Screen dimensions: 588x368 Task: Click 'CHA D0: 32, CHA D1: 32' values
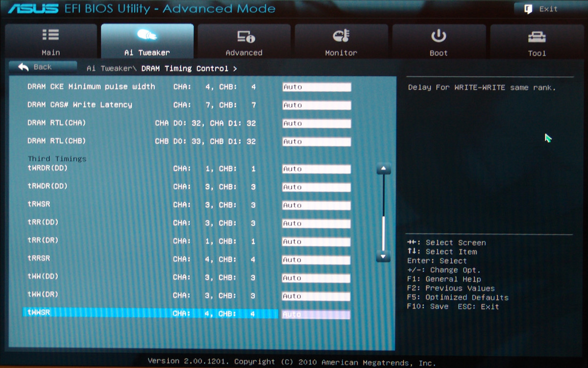pyautogui.click(x=205, y=123)
